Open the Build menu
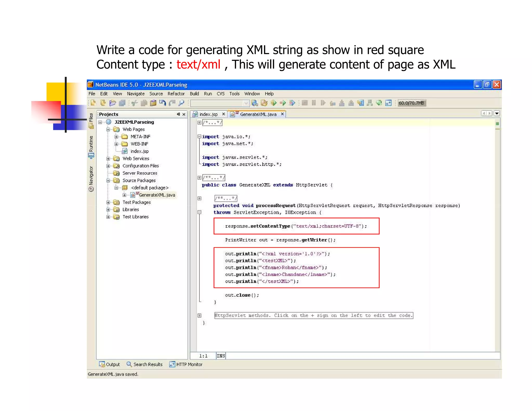Screen dimensions: 532x411 [194, 94]
